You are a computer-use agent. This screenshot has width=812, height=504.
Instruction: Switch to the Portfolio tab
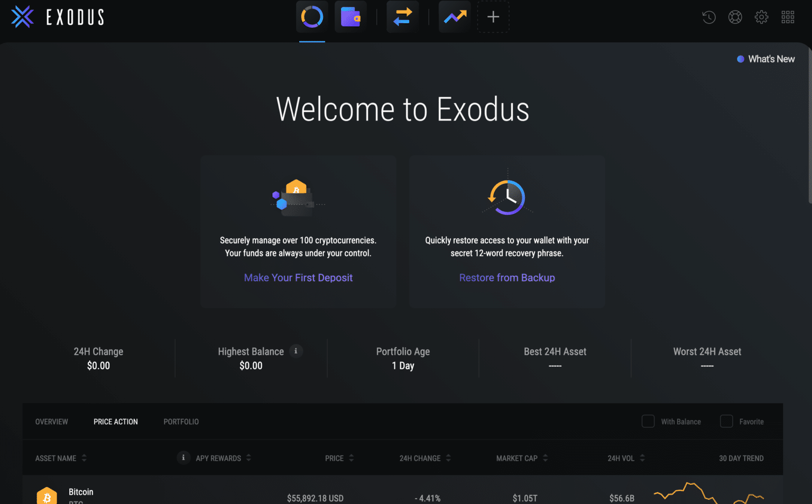click(181, 422)
